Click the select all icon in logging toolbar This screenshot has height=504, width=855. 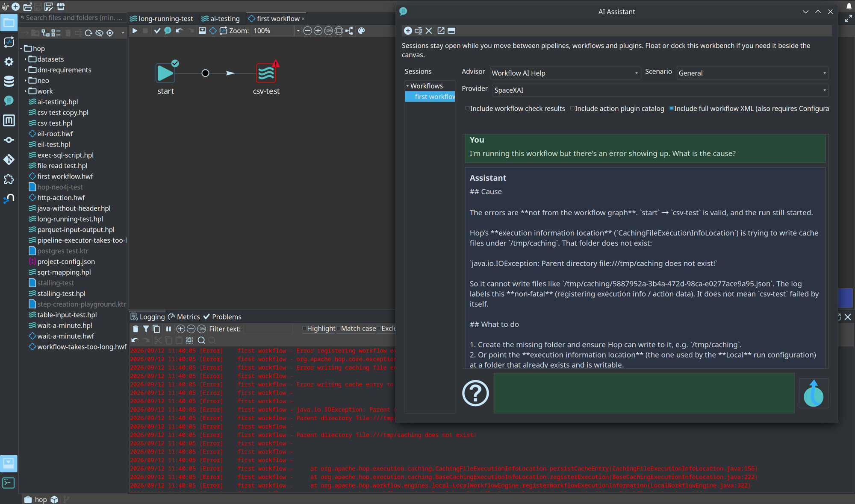tap(189, 340)
